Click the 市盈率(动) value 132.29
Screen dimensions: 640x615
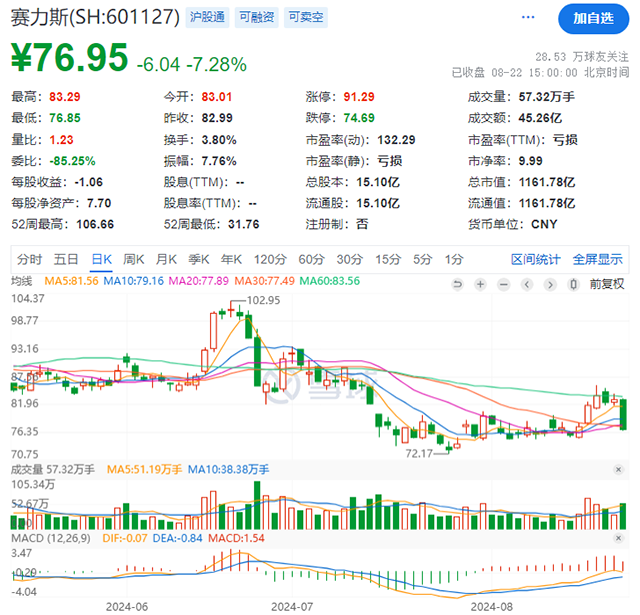click(x=396, y=140)
